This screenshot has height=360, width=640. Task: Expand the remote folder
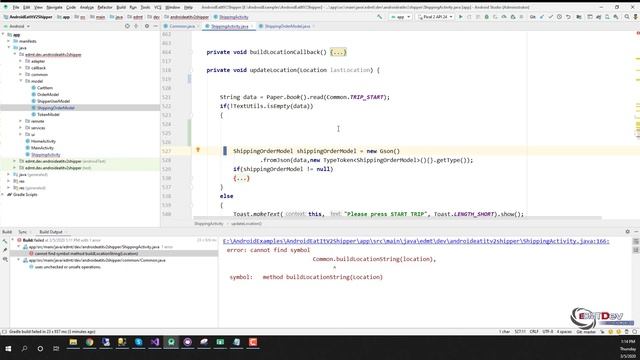pos(21,121)
